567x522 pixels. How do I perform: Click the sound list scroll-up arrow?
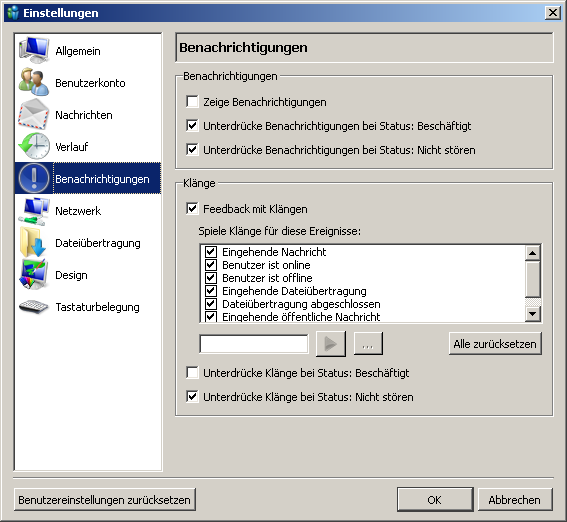tap(533, 253)
